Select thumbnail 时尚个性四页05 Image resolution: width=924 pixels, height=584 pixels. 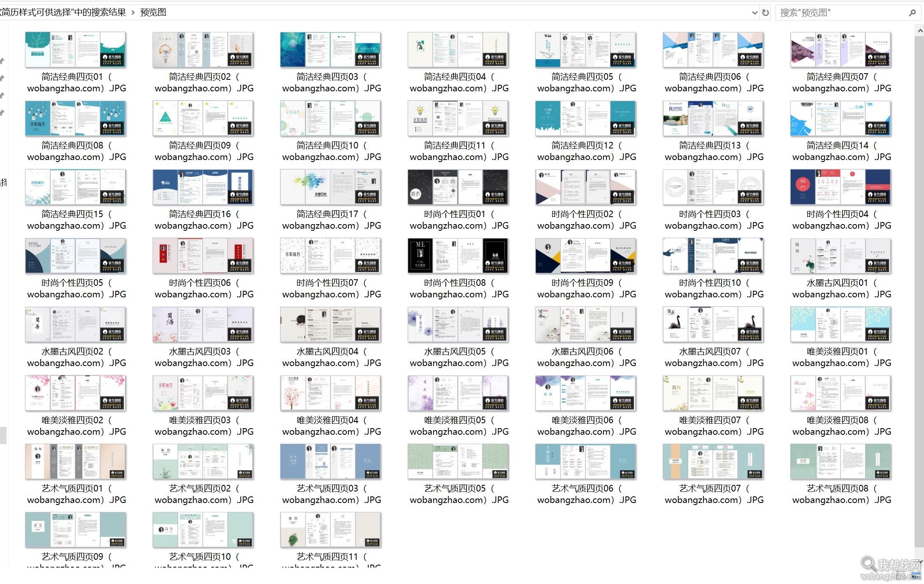tap(76, 256)
